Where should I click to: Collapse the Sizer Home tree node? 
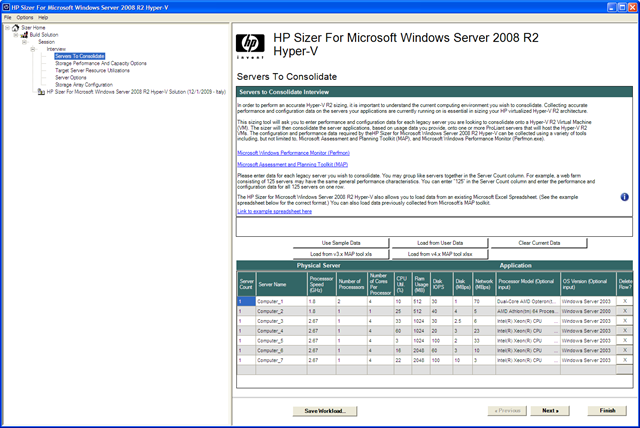[x=5, y=27]
